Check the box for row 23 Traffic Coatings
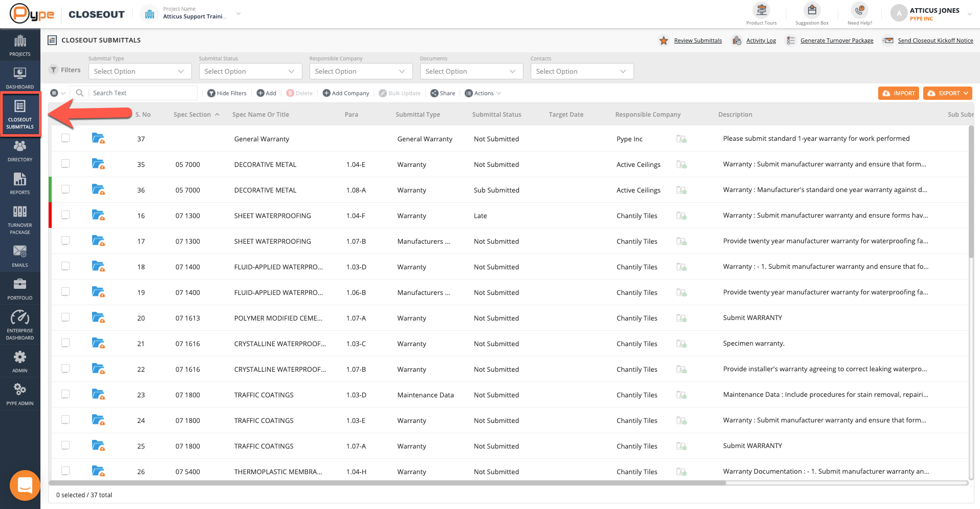The image size is (980, 509). coord(66,394)
